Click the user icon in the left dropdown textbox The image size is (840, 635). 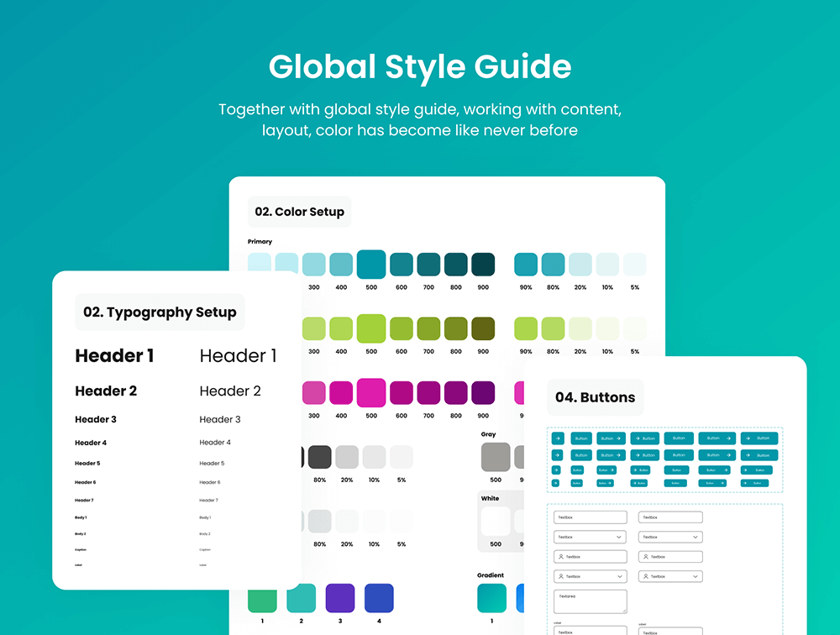(x=561, y=577)
